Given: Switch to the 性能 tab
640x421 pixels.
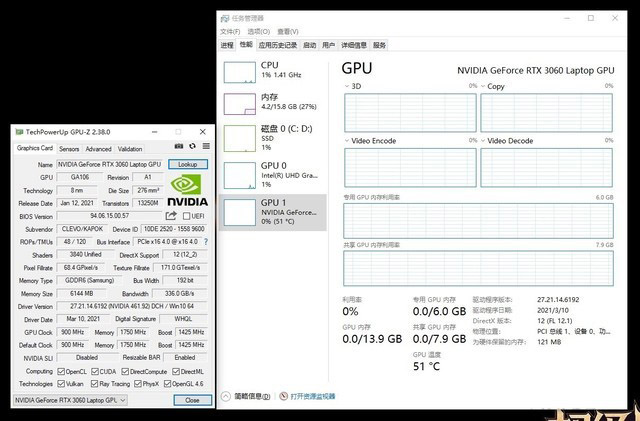Looking at the screenshot, I should pyautogui.click(x=246, y=45).
